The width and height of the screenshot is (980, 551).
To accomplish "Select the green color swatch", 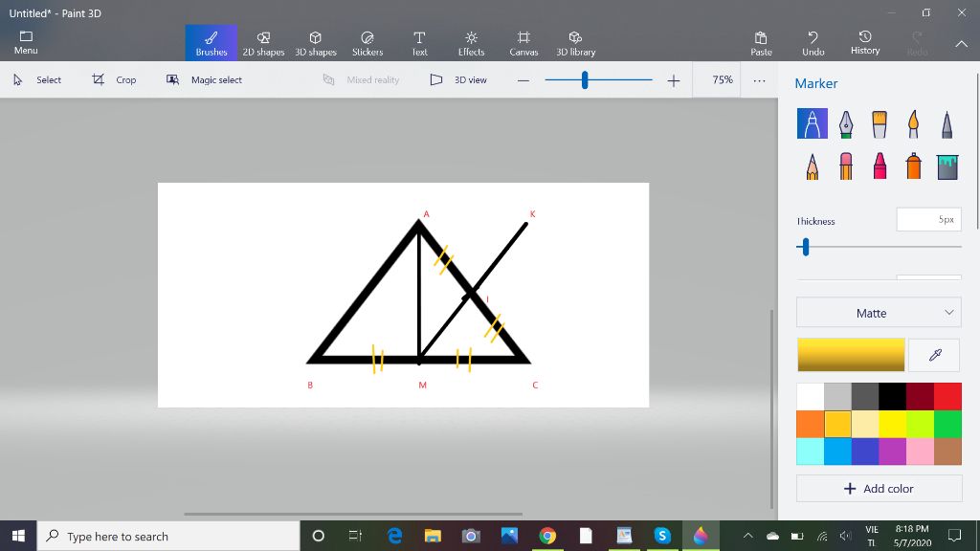I will [947, 424].
